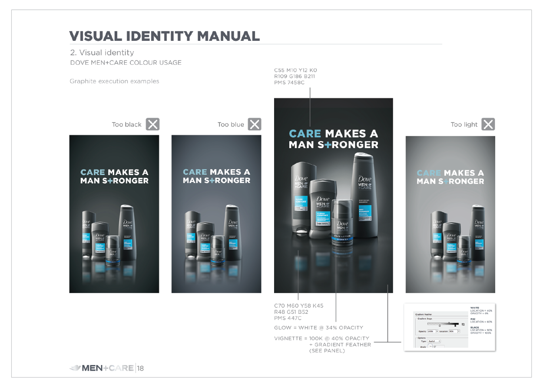Click the reverse-gradient icon beside the gradient ramp
543x392 pixels.
point(463,324)
